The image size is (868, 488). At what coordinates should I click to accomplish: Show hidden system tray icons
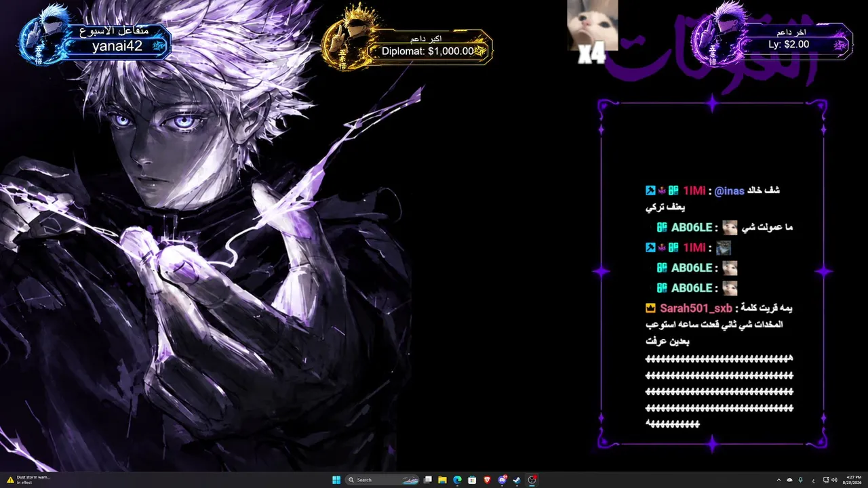point(778,480)
